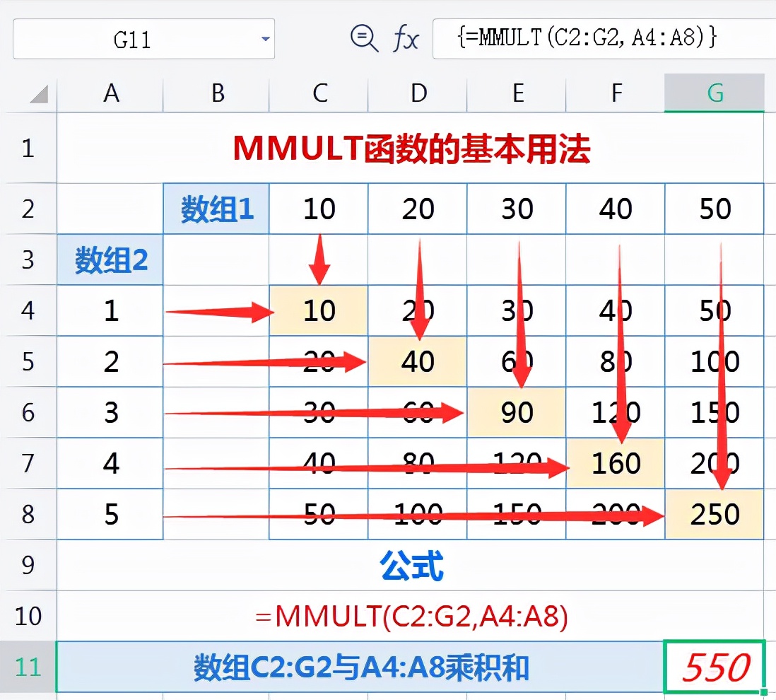Select the highlighted cell with 250

(x=714, y=514)
